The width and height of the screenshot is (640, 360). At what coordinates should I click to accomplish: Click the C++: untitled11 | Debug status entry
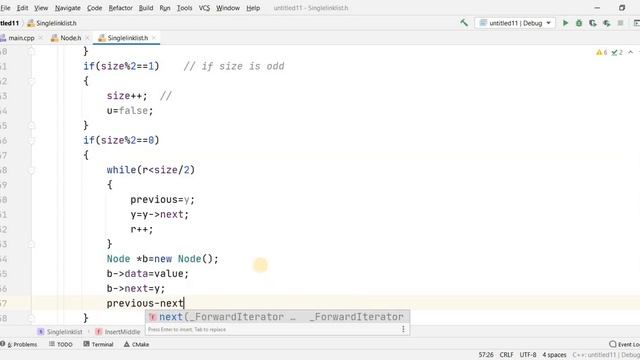pos(606,355)
